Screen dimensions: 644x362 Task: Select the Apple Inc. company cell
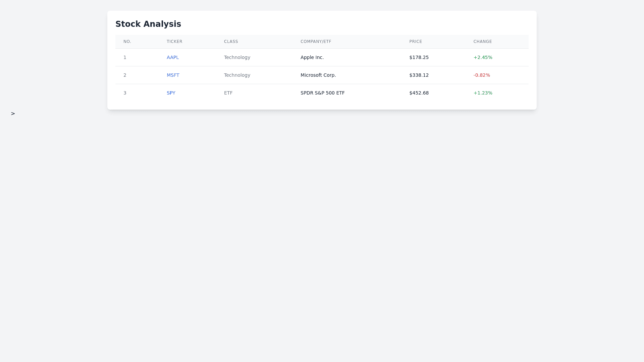click(312, 57)
